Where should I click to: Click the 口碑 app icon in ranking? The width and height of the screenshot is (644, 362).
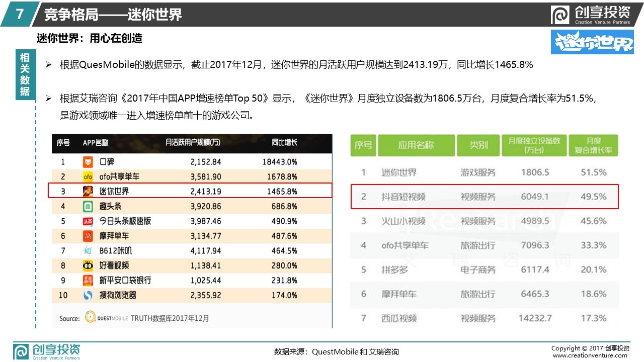coord(88,162)
